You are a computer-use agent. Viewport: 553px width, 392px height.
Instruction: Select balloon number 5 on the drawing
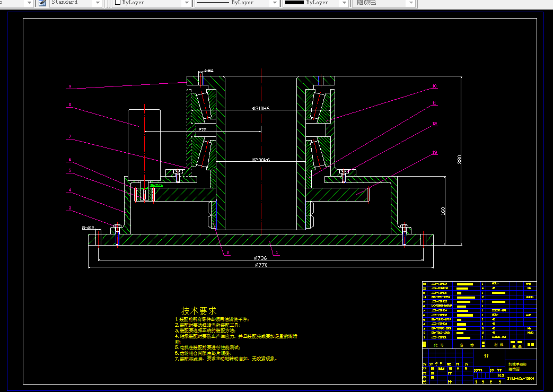pyautogui.click(x=70, y=170)
